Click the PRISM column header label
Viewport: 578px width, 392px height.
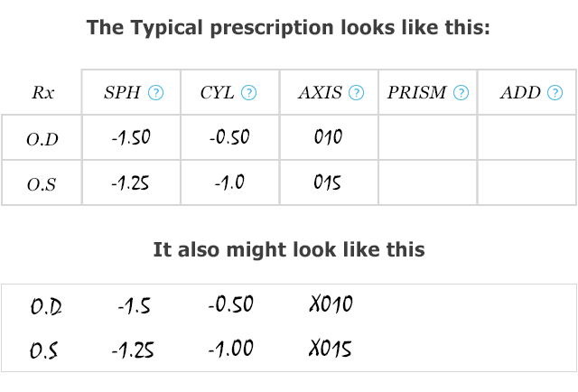pyautogui.click(x=417, y=92)
